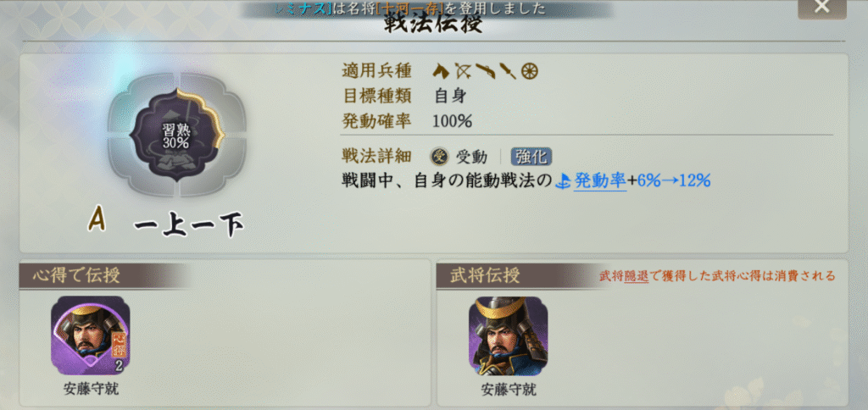
Task: Click the cavalry horse troop-type icon
Action: (441, 71)
